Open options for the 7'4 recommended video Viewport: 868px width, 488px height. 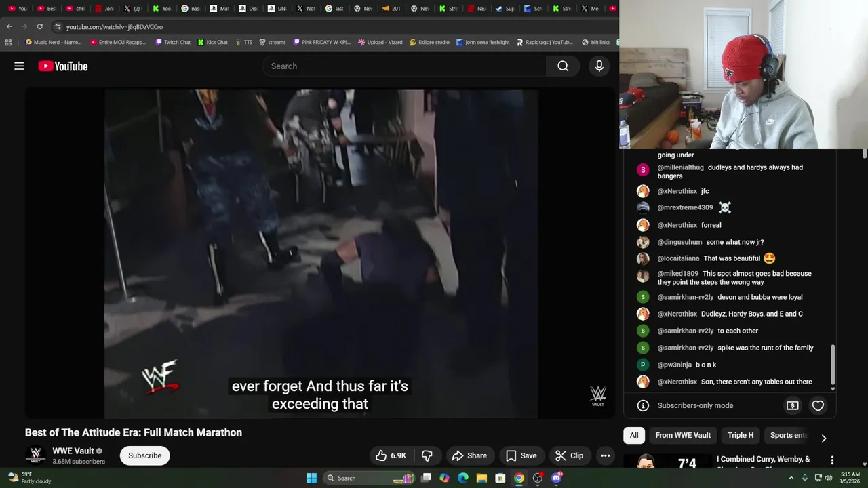832,460
